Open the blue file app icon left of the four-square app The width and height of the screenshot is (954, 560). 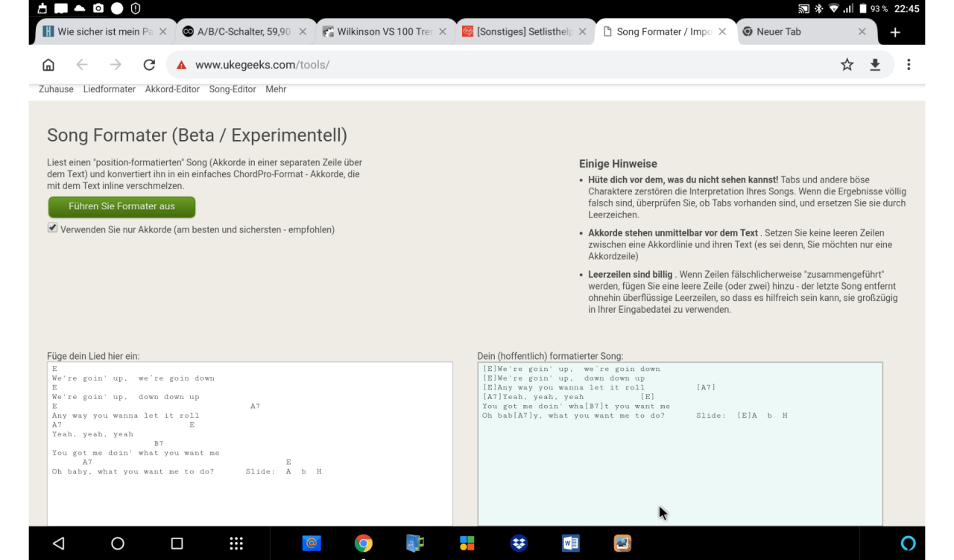415,544
